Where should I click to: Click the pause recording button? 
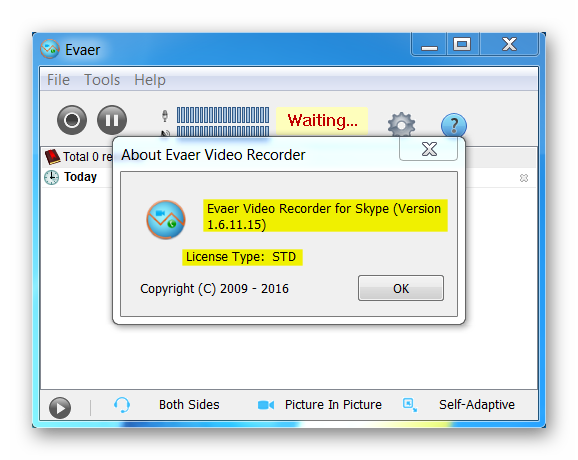point(112,120)
